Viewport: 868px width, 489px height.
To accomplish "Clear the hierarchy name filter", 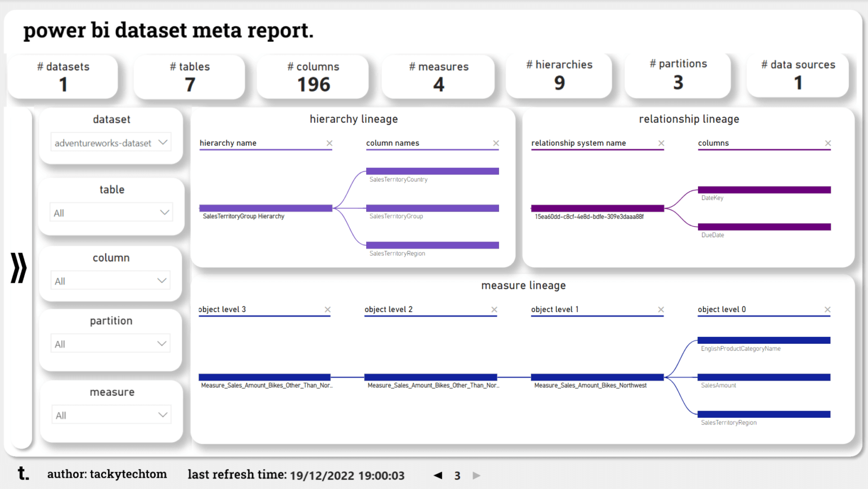I will point(329,143).
